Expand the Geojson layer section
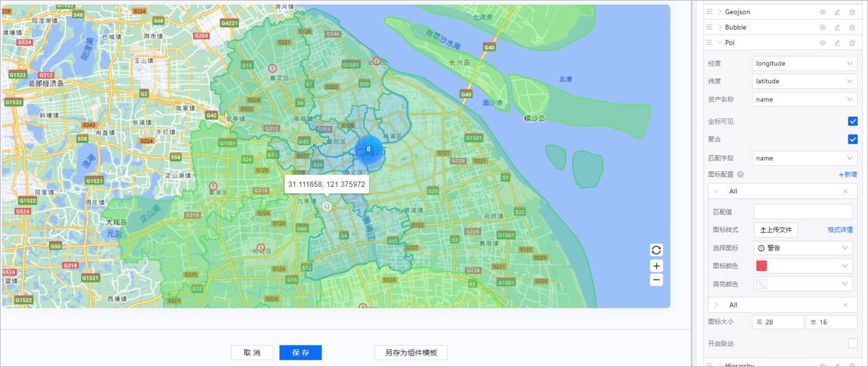The image size is (868, 367). click(720, 12)
